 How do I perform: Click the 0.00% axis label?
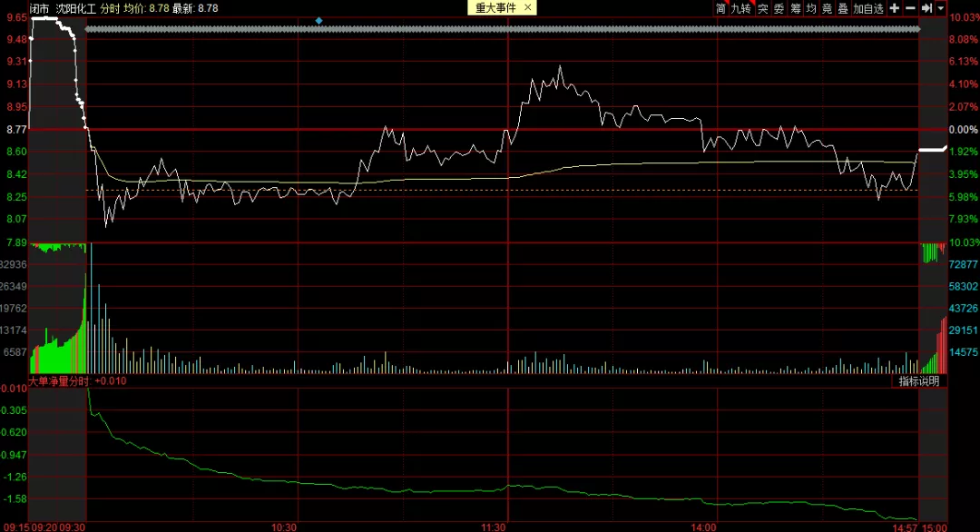963,130
